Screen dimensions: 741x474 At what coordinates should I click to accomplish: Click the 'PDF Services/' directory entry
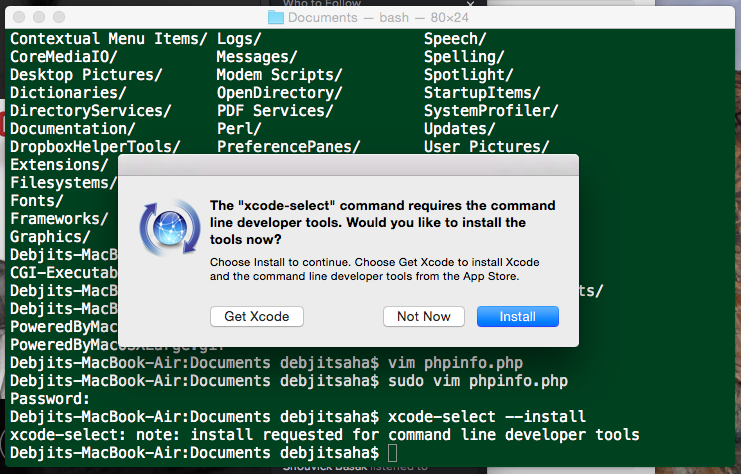click(278, 111)
